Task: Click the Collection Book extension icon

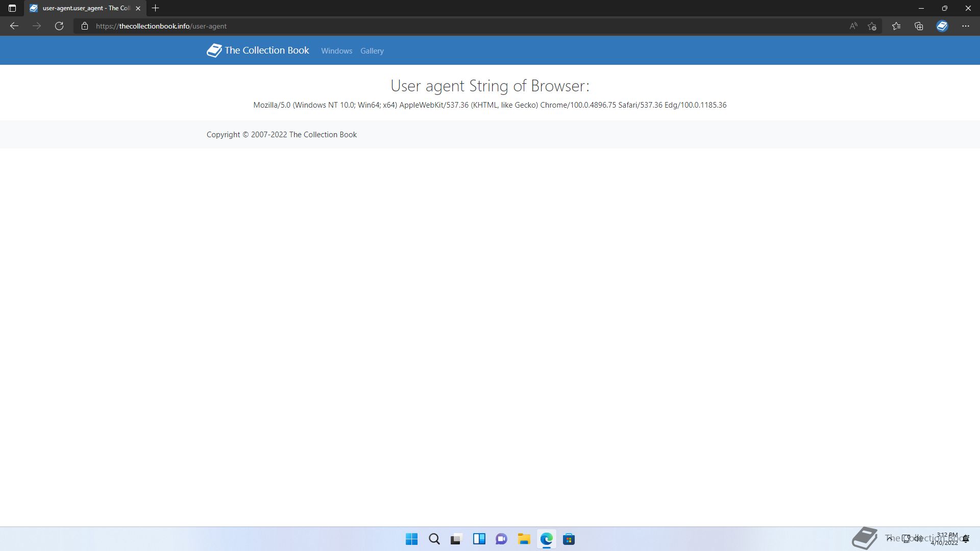Action: pyautogui.click(x=942, y=26)
